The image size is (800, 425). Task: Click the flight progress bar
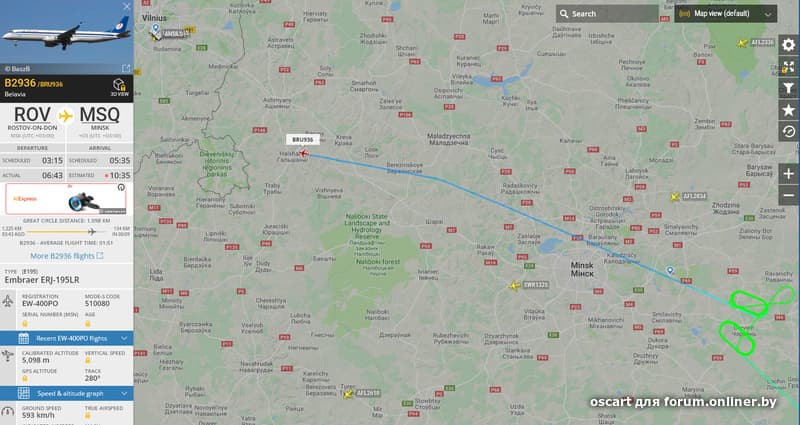click(66, 232)
